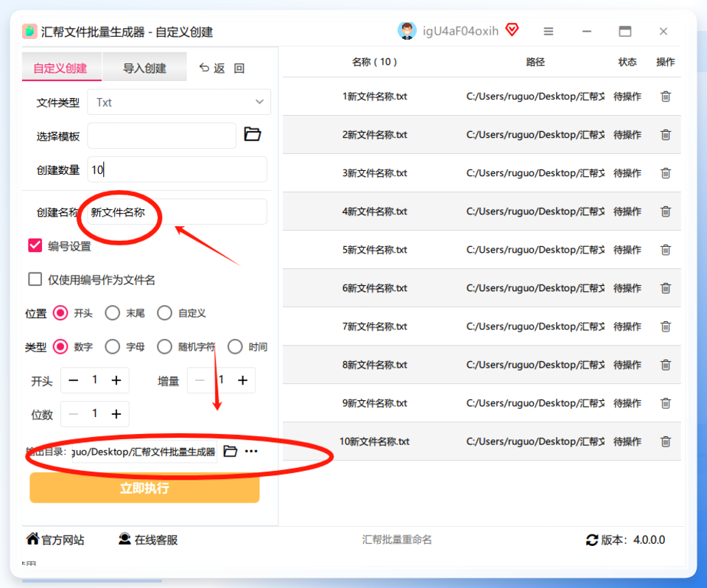
Task: Click the user avatar icon
Action: tap(407, 31)
